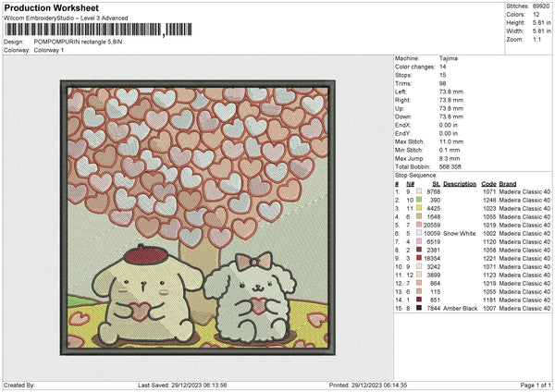The height and width of the screenshot is (392, 555).
Task: Click the red swatch in stop row 9
Action: tap(419, 258)
